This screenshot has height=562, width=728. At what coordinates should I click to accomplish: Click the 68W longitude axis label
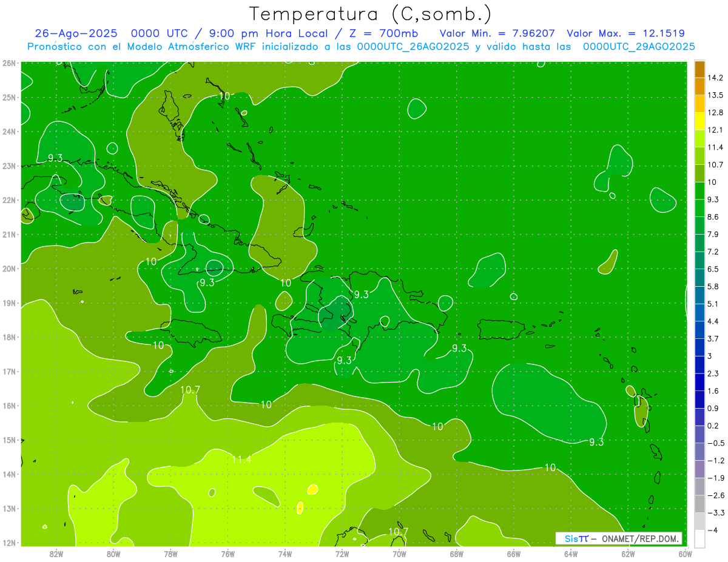[457, 553]
